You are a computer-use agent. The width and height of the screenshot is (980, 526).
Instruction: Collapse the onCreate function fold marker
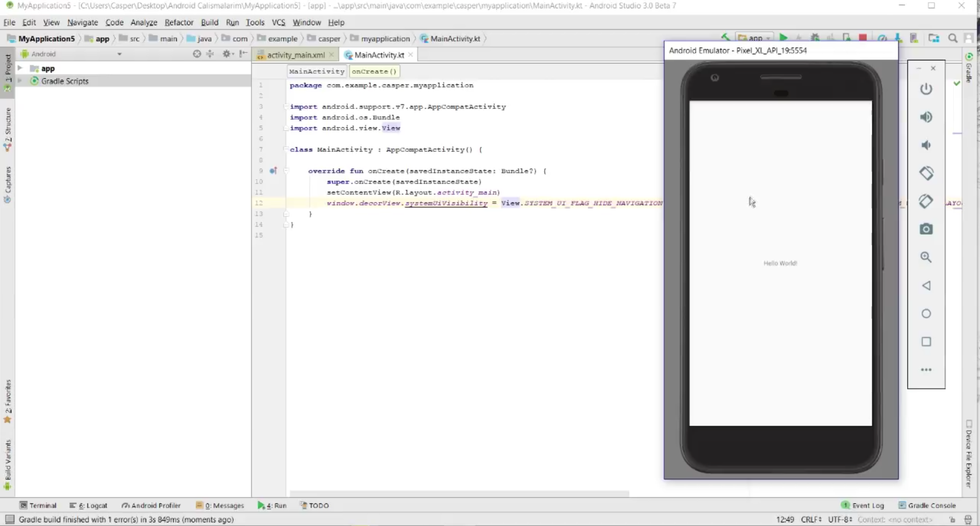(286, 171)
